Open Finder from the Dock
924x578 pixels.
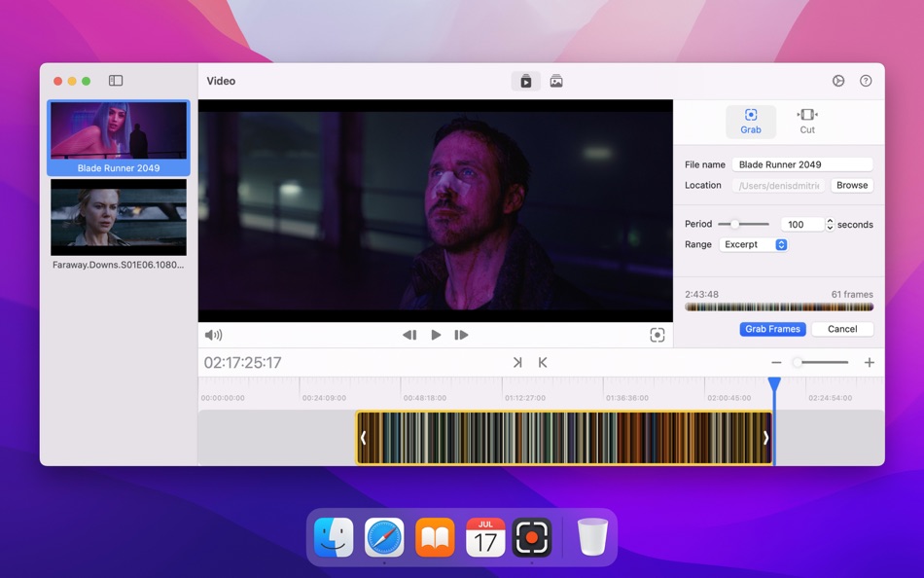tap(334, 537)
